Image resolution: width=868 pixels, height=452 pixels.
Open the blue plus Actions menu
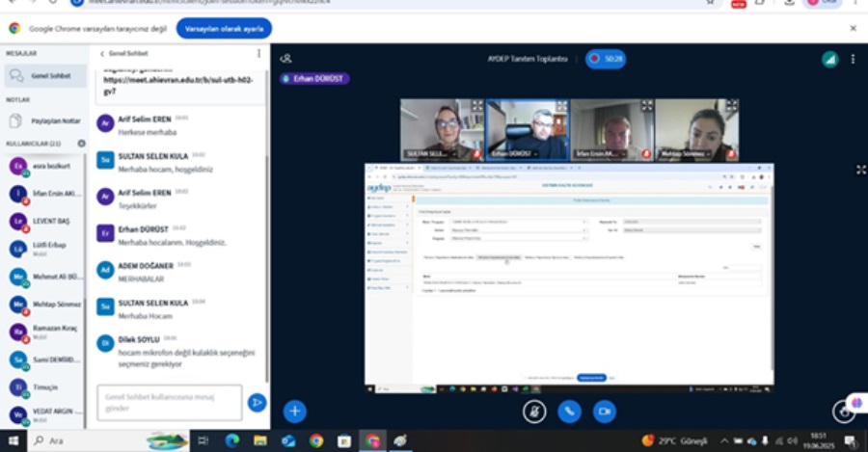pyautogui.click(x=295, y=411)
